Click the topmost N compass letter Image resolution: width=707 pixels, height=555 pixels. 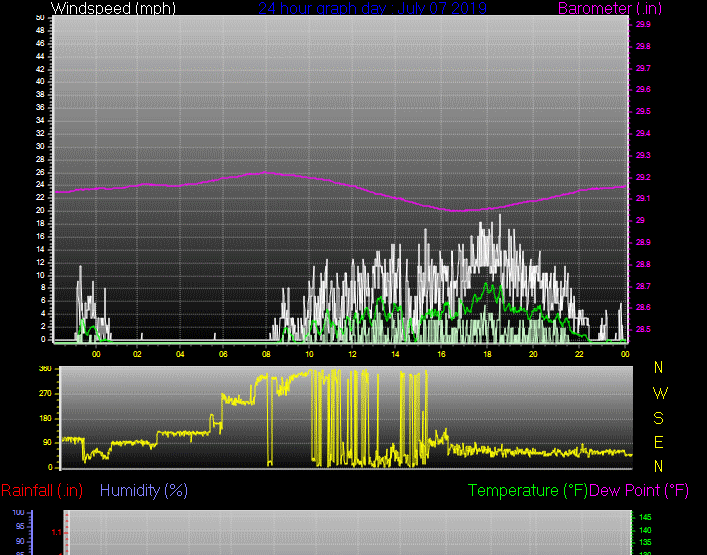click(x=658, y=368)
